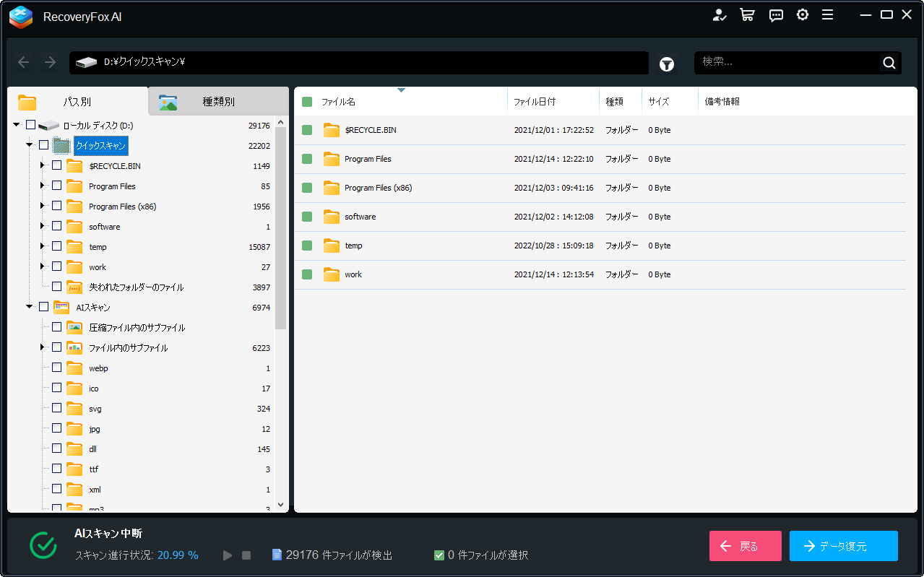
Task: Switch to the 種類別 tab
Action: [218, 102]
